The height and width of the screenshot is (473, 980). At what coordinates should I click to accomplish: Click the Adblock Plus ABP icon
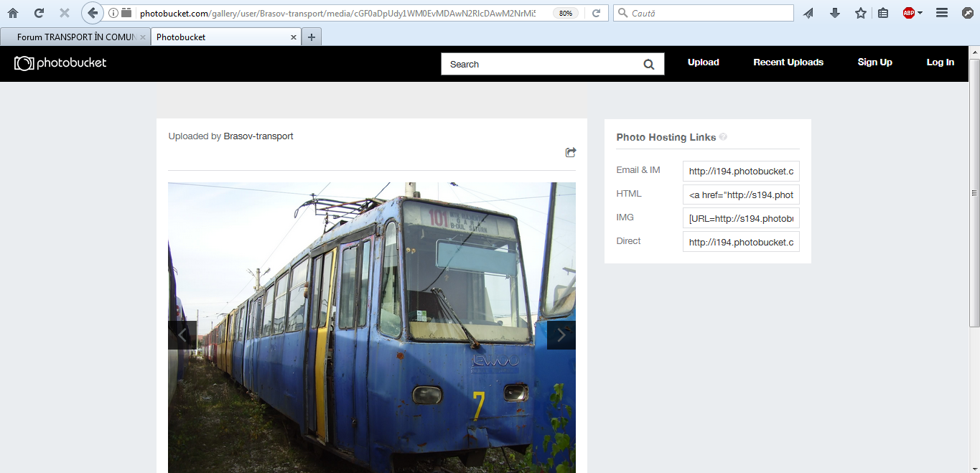908,13
